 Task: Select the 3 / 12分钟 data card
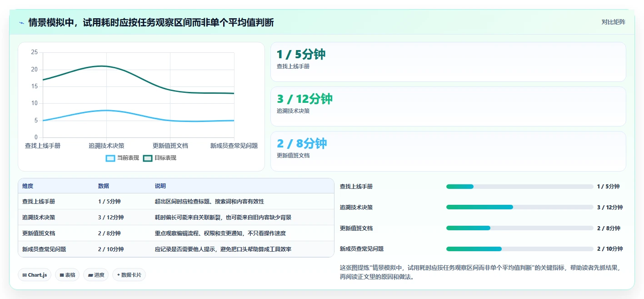[x=448, y=106]
